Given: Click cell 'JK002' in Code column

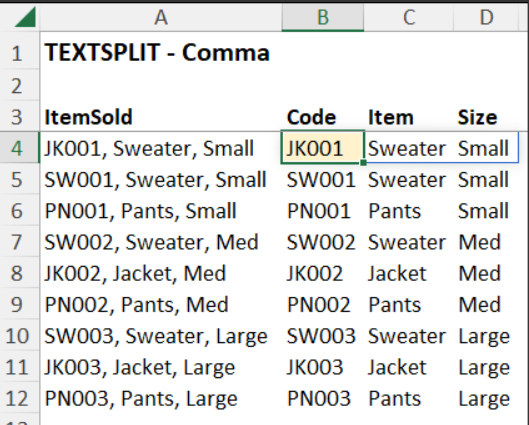Looking at the screenshot, I should point(323,273).
